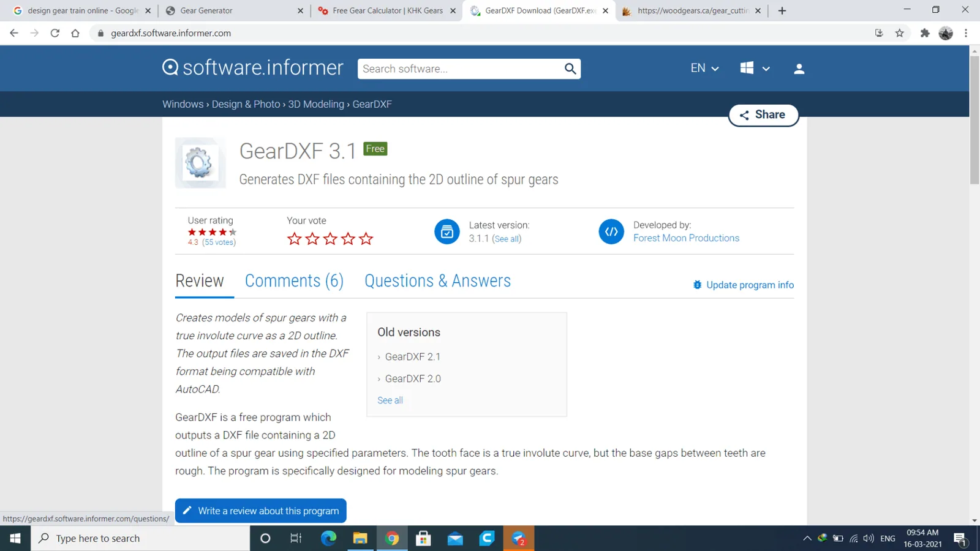Click the GearDXF program icon thumbnail
This screenshot has height=551, width=980.
[200, 163]
